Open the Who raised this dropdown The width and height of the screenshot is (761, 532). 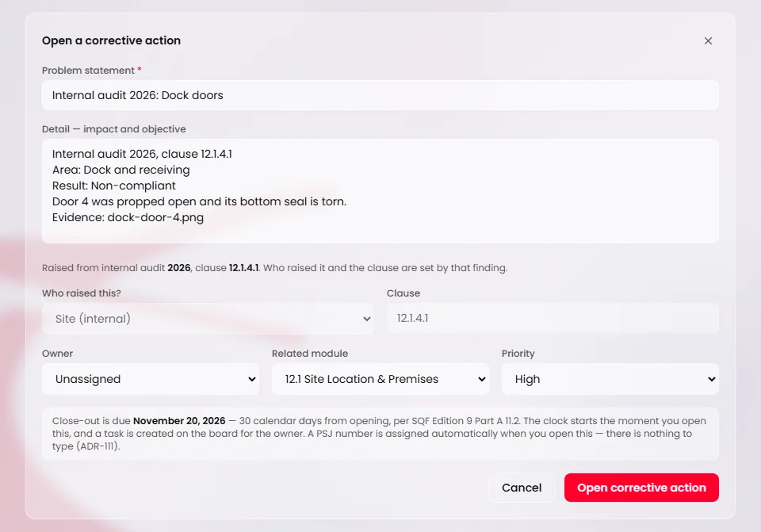coord(208,319)
